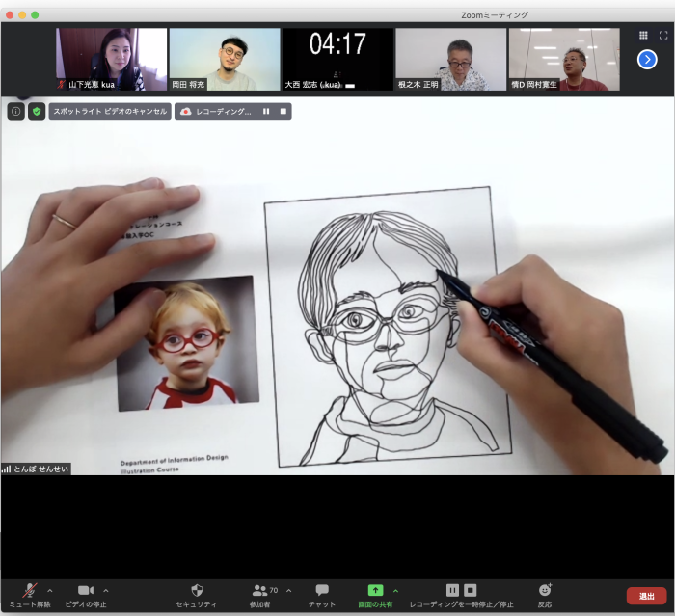
Task: Click the green encryption shield icon
Action: tap(37, 112)
